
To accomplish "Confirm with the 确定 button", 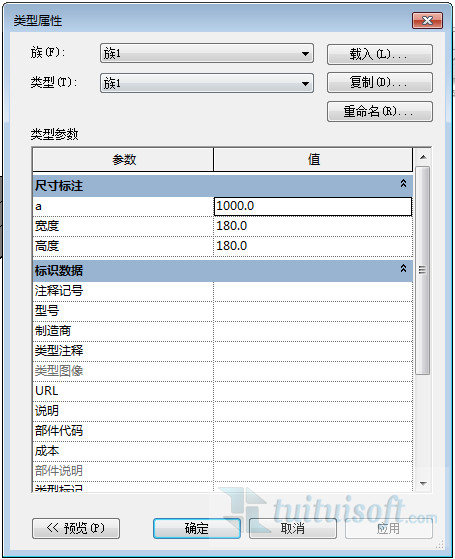I will [197, 528].
